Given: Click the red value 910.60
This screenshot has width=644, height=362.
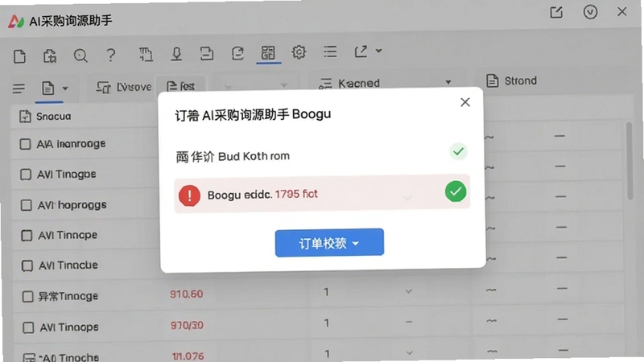Looking at the screenshot, I should coord(187,294).
